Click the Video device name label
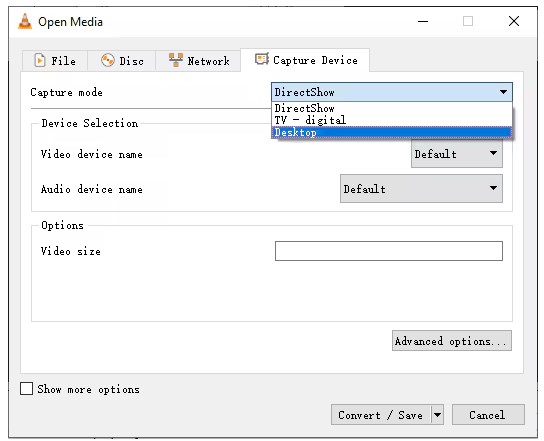The height and width of the screenshot is (441, 544). (x=92, y=154)
